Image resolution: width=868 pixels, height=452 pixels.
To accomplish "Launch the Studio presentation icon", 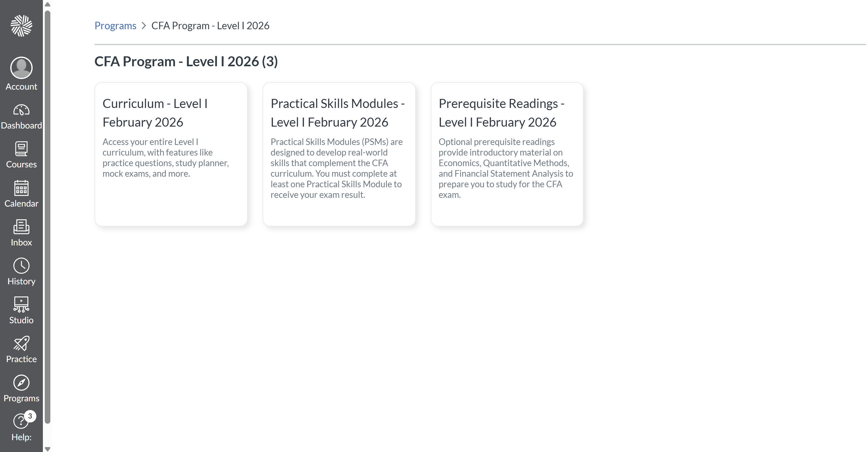I will click(21, 305).
